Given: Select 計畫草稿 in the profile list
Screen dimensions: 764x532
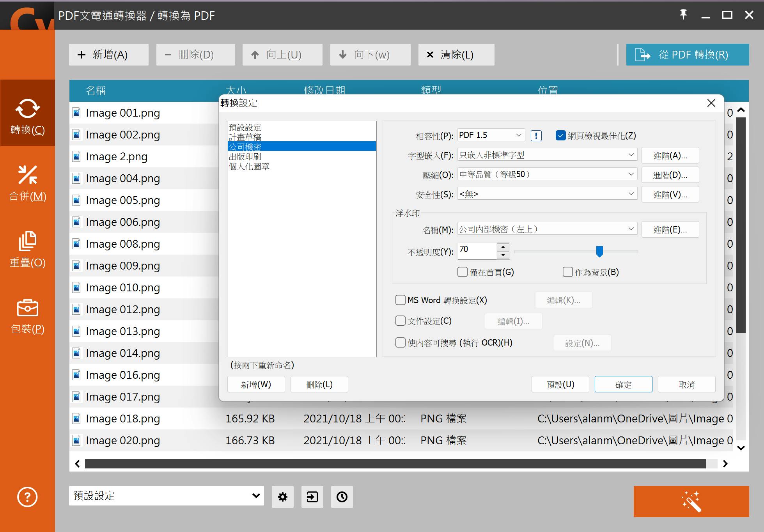Looking at the screenshot, I should coord(245,137).
